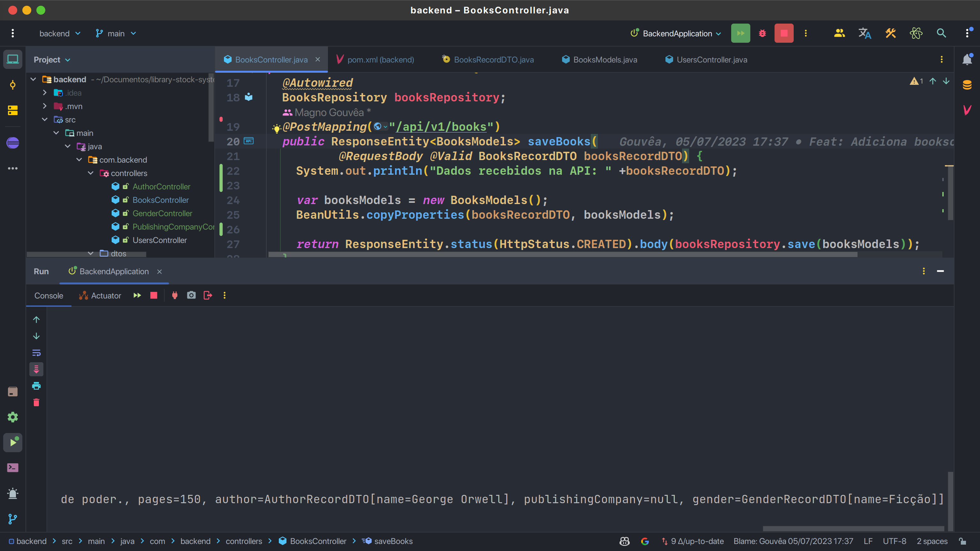Click the plug icon in console toolbar
Screen dimensions: 980x551
tap(174, 296)
